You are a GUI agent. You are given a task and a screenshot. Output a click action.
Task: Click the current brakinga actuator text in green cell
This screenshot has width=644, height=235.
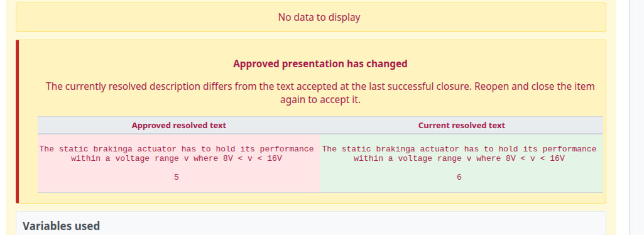point(459,154)
